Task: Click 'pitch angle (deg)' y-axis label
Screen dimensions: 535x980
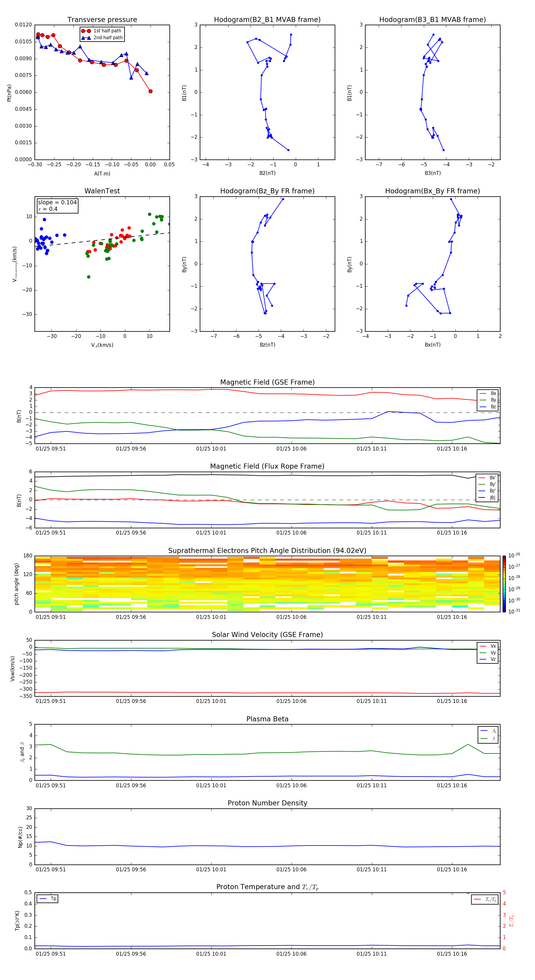Action: coord(16,584)
